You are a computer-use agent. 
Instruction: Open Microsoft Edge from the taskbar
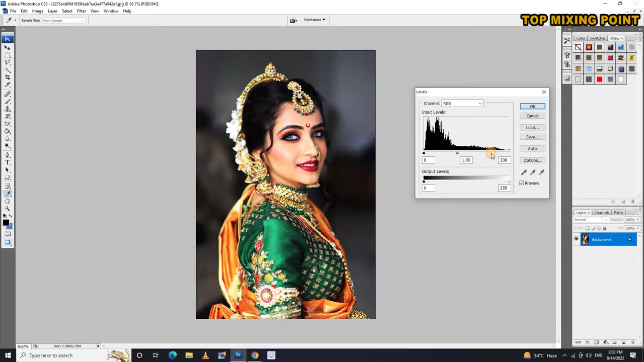[x=173, y=355]
